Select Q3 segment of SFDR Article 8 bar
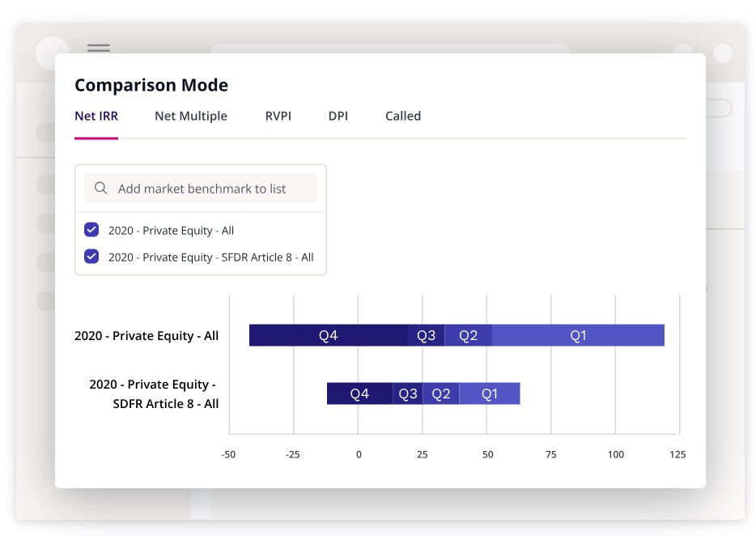The height and width of the screenshot is (536, 756). pos(408,393)
